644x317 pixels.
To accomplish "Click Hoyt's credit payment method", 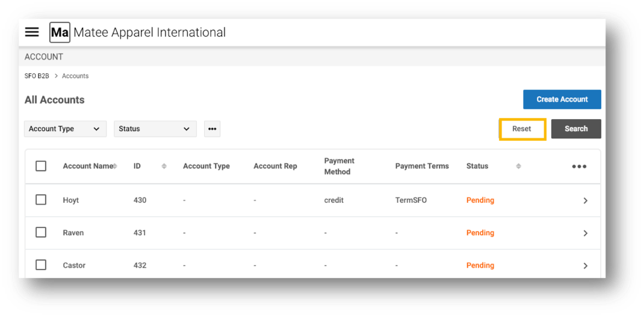I will click(x=334, y=200).
